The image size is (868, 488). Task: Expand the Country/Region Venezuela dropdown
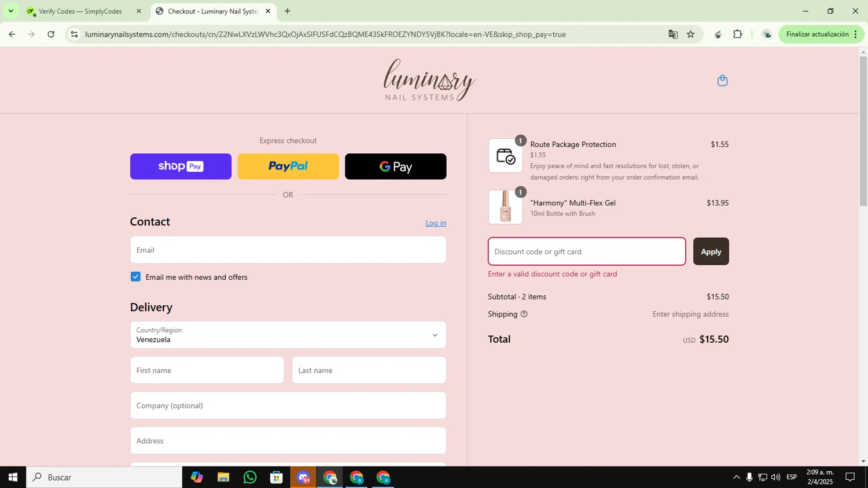point(288,335)
